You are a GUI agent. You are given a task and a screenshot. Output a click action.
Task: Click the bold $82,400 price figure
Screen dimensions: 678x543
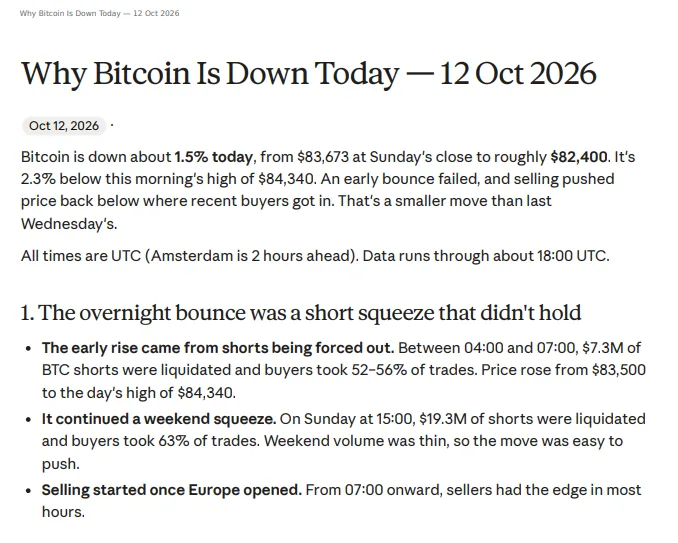coord(579,157)
